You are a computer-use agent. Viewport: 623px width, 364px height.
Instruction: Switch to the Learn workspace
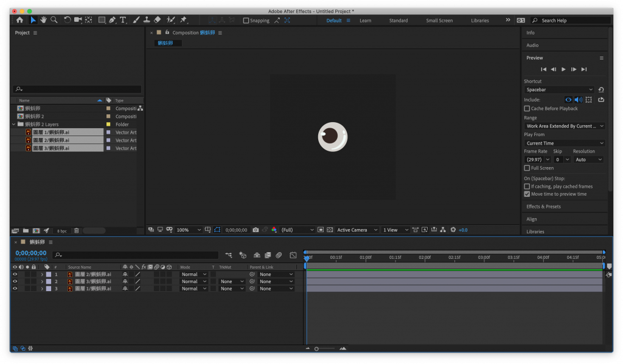[365, 21]
